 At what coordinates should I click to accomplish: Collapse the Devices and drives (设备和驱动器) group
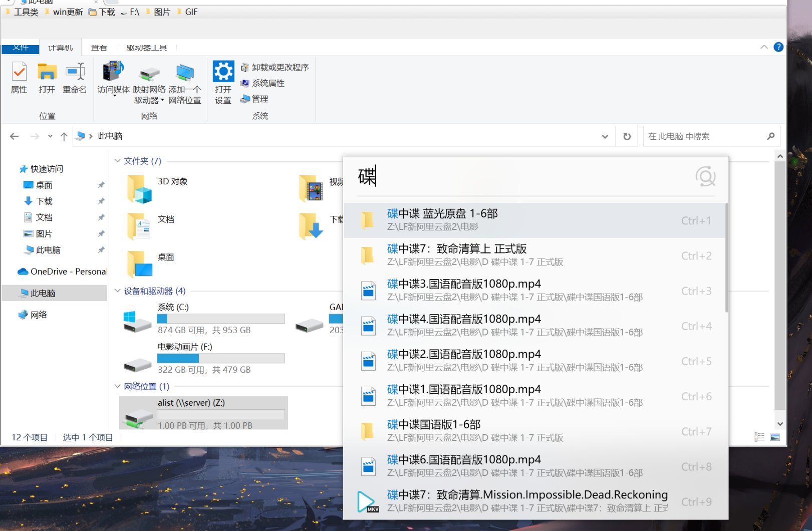click(118, 291)
